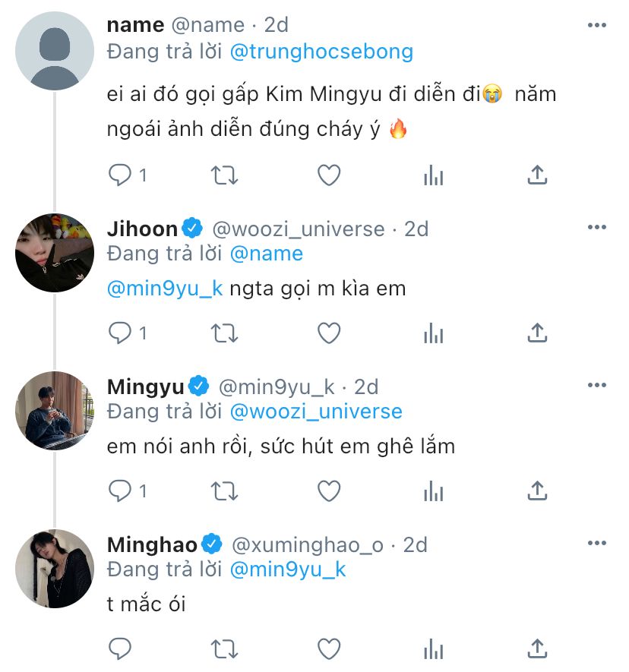This screenshot has width=629, height=672.
Task: Reply to Minghao's tweet
Action: (120, 648)
